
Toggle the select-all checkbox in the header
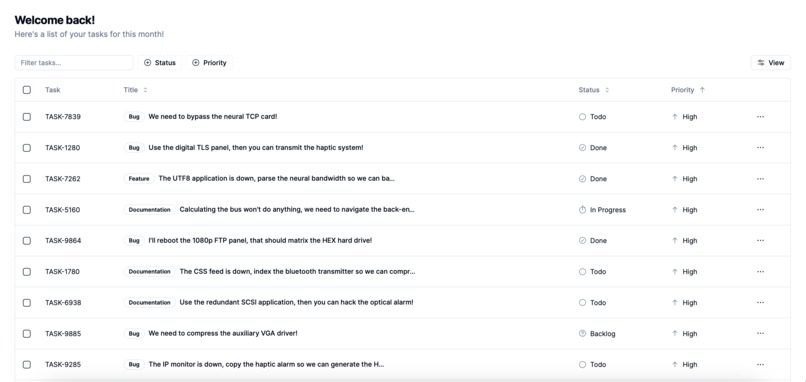point(27,90)
